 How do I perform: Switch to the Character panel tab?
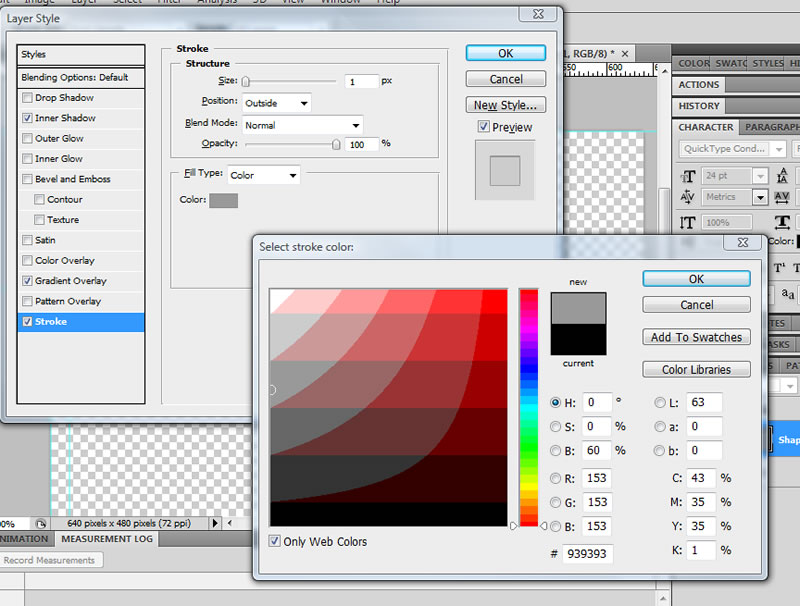point(706,127)
